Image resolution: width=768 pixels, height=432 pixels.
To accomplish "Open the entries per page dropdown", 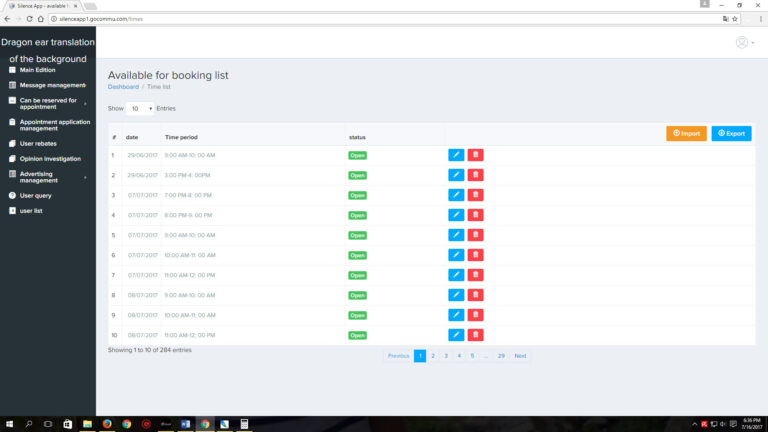I will [x=139, y=108].
